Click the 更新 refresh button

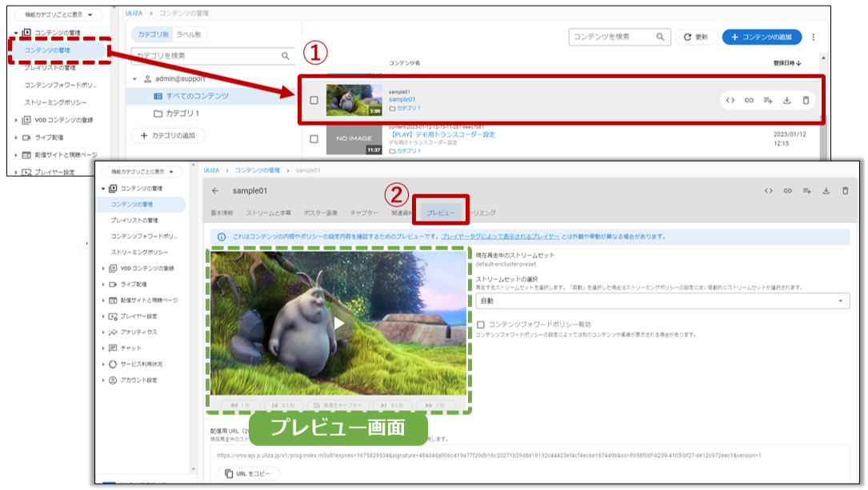[x=696, y=37]
